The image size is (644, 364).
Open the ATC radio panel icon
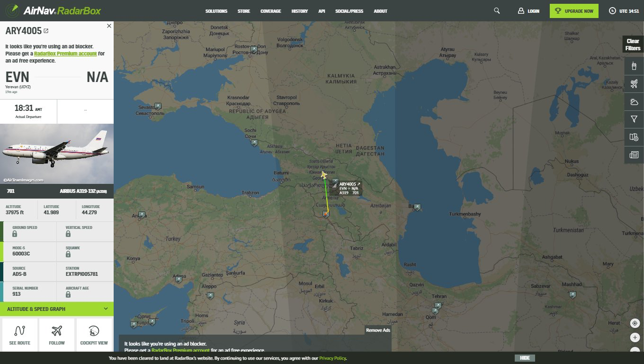coord(634,66)
